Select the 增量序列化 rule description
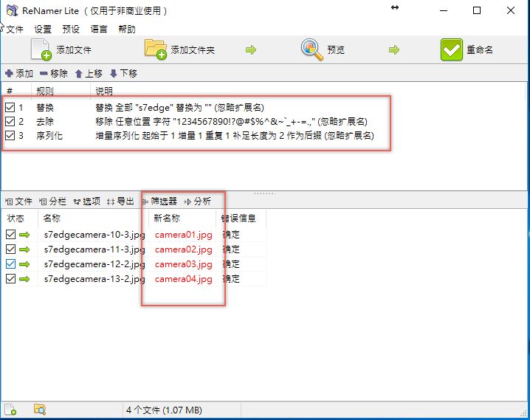 click(235, 136)
